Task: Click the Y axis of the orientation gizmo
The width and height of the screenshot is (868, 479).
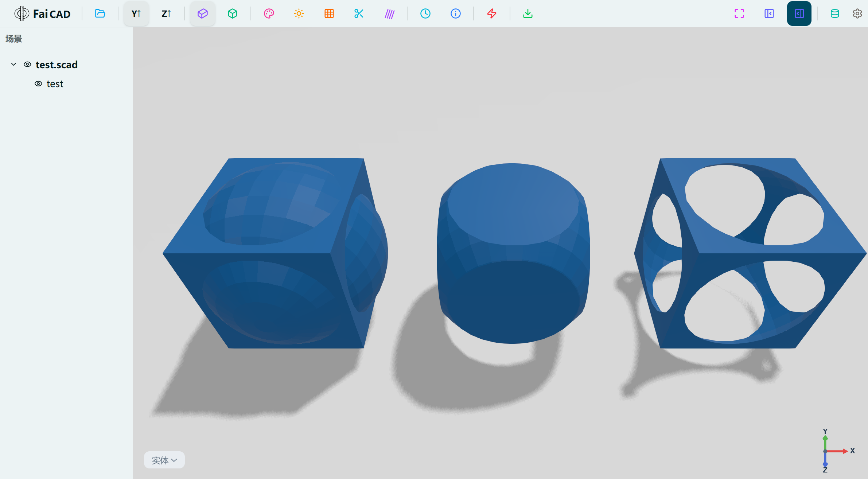Action: point(825,432)
